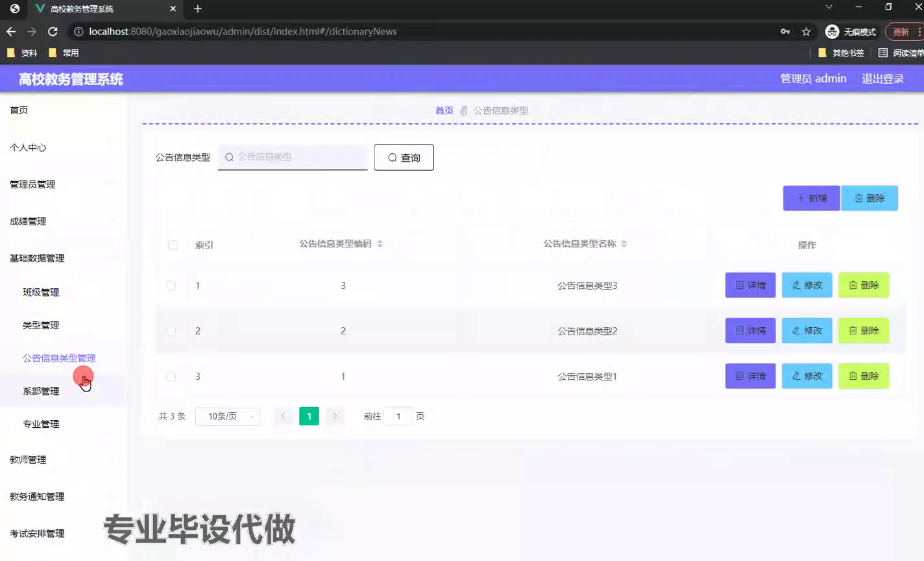The width and height of the screenshot is (924, 561).
Task: Click 修改 for 公告信息类型1 row
Action: click(x=807, y=376)
